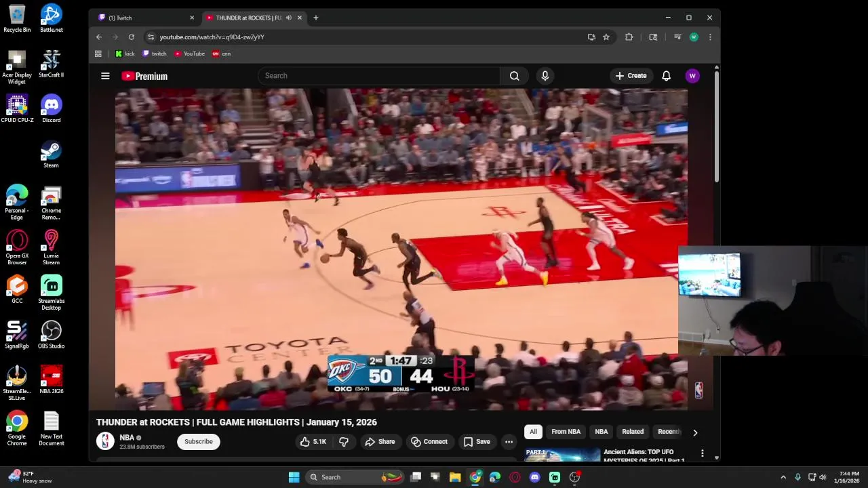Viewport: 868px width, 488px height.
Task: Close the Twitch tab
Action: coord(192,18)
